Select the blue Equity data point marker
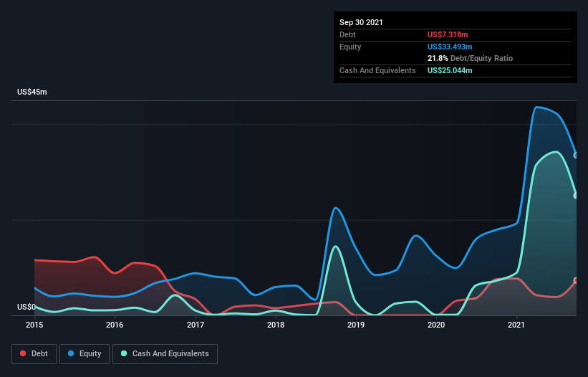 [x=576, y=156]
